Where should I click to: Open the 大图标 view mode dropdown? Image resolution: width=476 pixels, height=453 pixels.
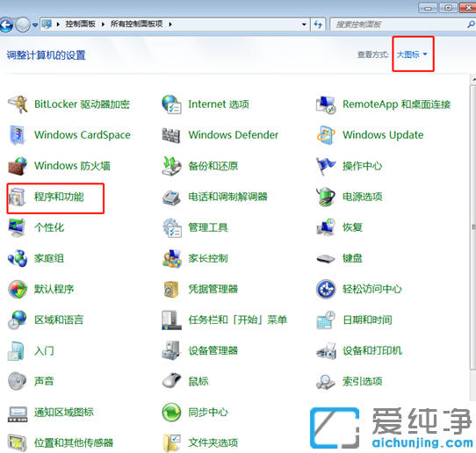(x=412, y=54)
